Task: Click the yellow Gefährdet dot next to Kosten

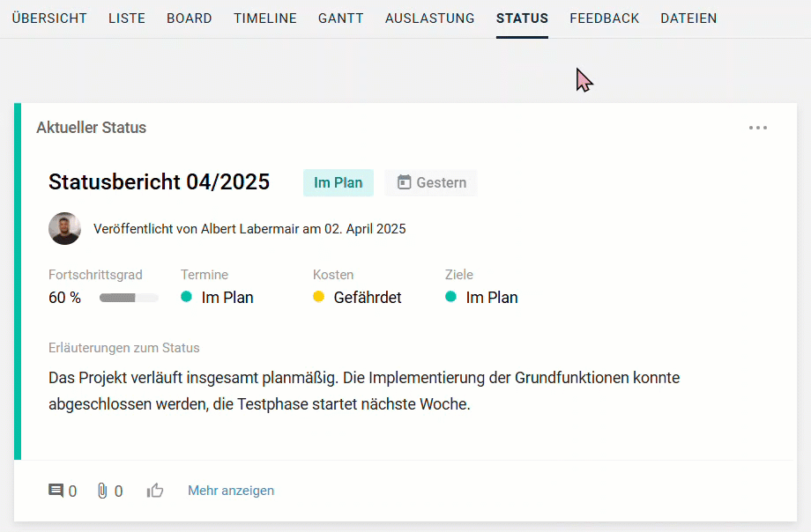Action: (319, 297)
